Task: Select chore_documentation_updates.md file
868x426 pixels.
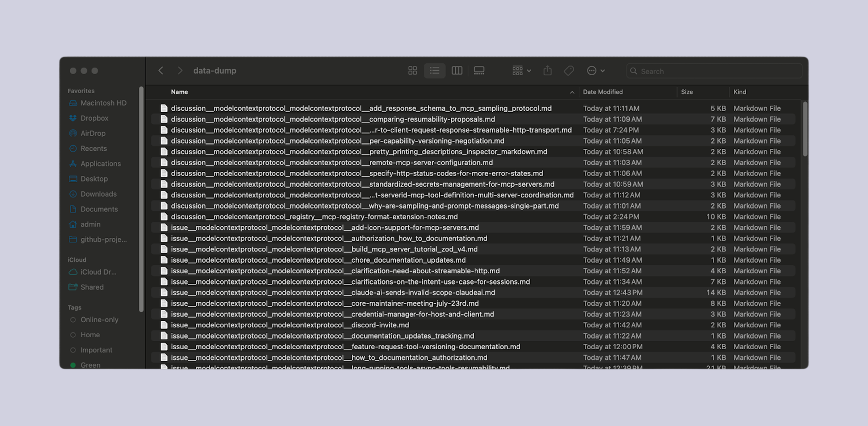Action: (x=474, y=260)
